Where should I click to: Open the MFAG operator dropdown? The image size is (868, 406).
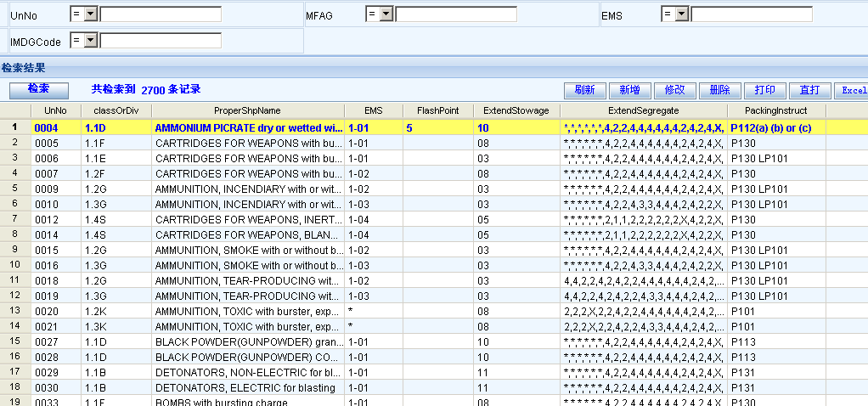pos(386,14)
